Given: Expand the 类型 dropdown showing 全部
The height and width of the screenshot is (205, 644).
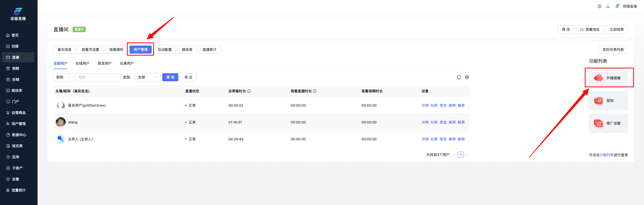Looking at the screenshot, I should (x=147, y=77).
